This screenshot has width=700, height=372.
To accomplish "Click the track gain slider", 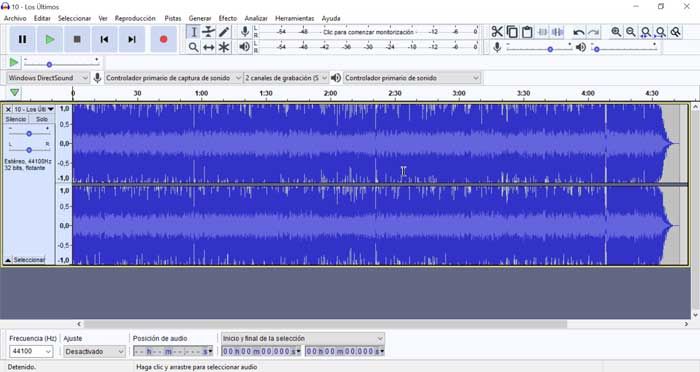I will (x=29, y=134).
